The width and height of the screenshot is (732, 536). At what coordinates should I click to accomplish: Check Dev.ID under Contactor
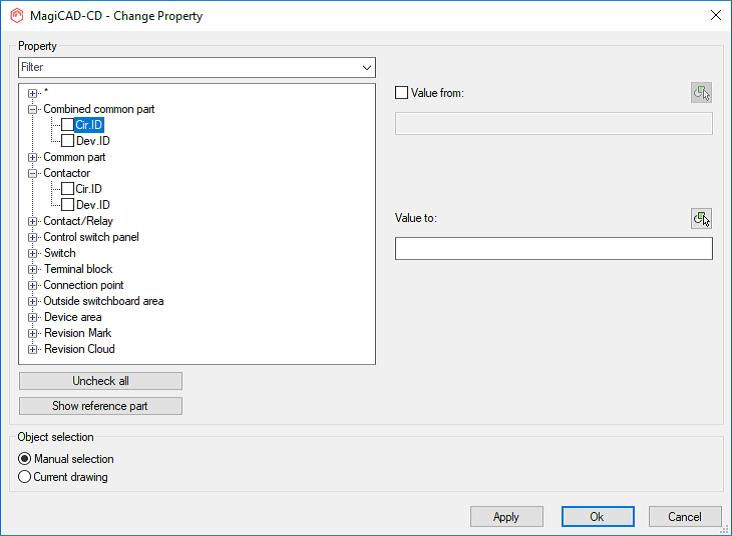coord(67,205)
